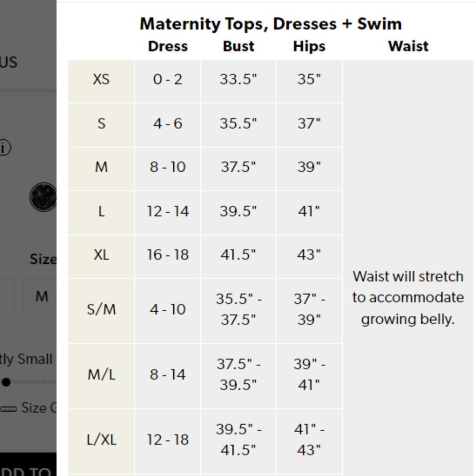
Task: Click the L/XL size row label
Action: pos(101,439)
